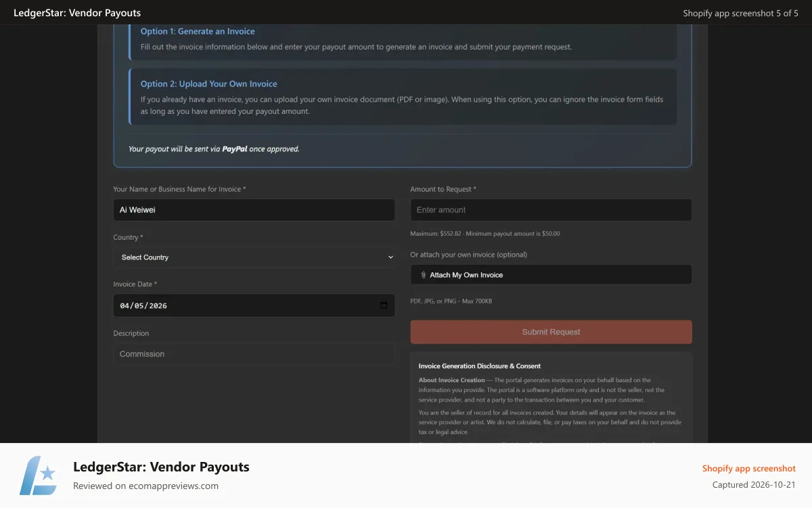Click the PDF, JPG, or PNG size hint
Viewport: 812px width, 508px height.
click(451, 301)
